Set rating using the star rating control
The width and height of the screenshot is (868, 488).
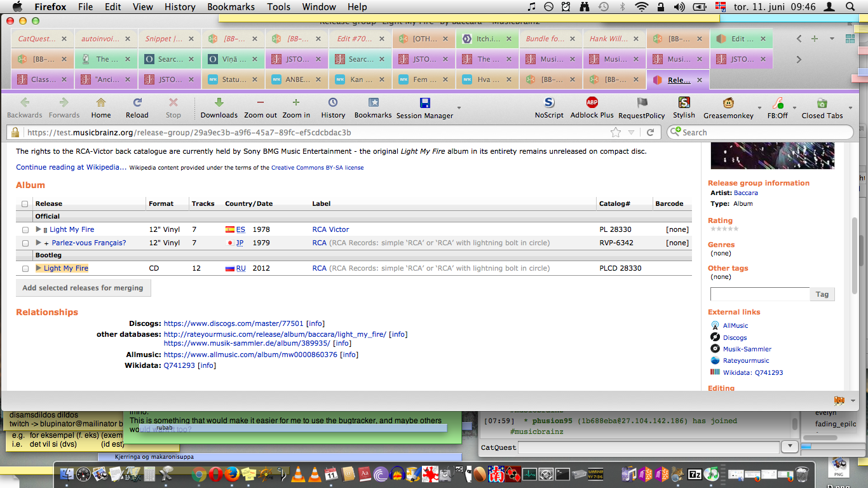coord(724,229)
